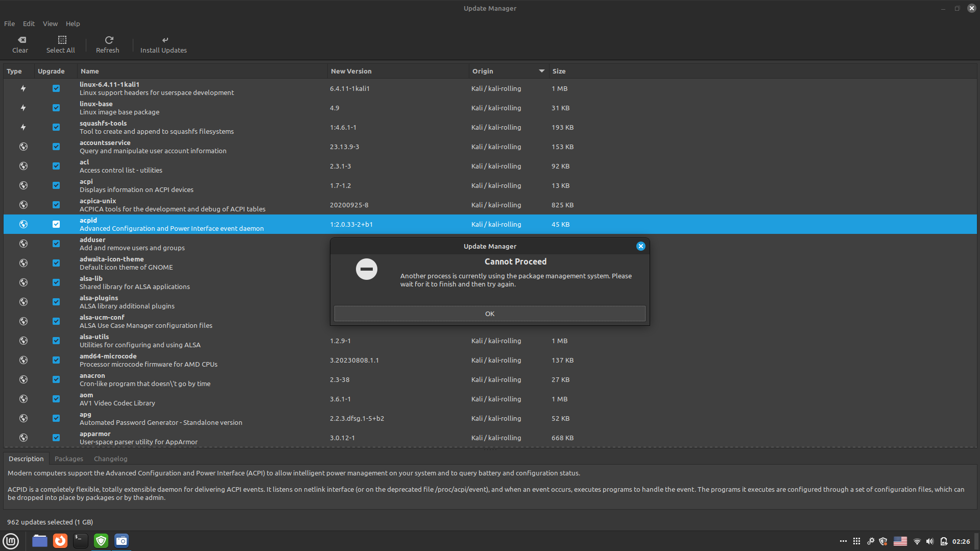
Task: Uncheck the adduser upgrade checkbox
Action: pyautogui.click(x=56, y=244)
